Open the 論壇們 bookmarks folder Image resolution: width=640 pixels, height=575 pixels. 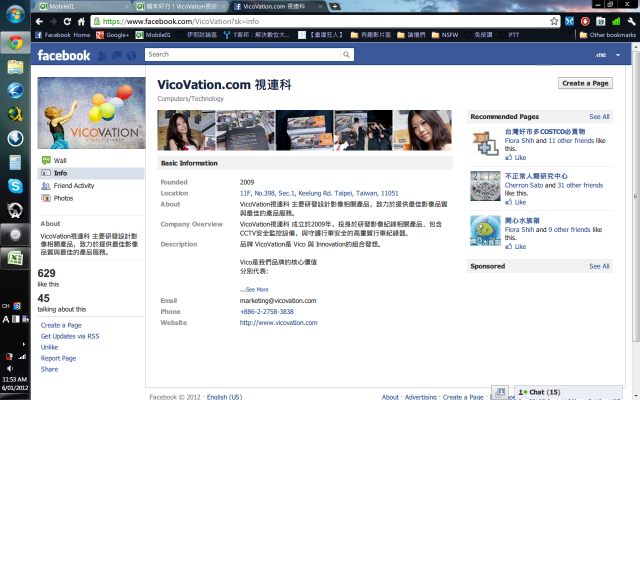tap(411, 35)
